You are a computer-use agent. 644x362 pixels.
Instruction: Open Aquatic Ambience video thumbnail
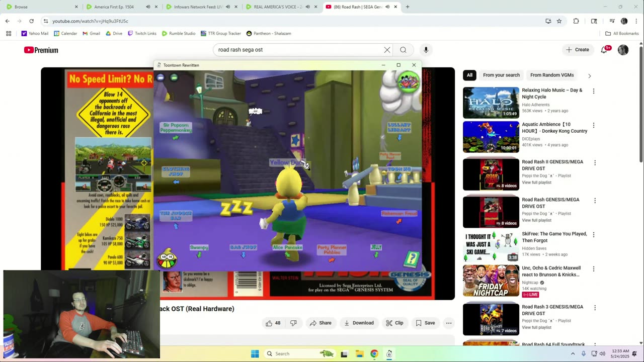(491, 137)
